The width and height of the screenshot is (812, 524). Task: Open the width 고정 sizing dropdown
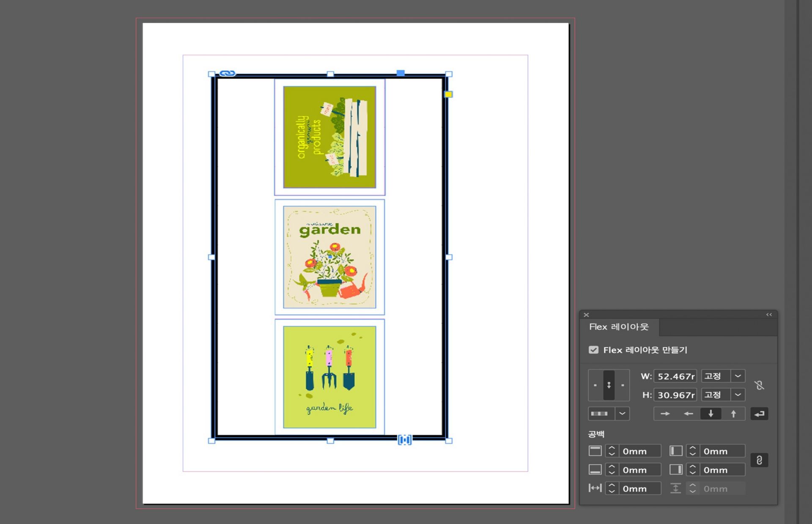point(738,376)
